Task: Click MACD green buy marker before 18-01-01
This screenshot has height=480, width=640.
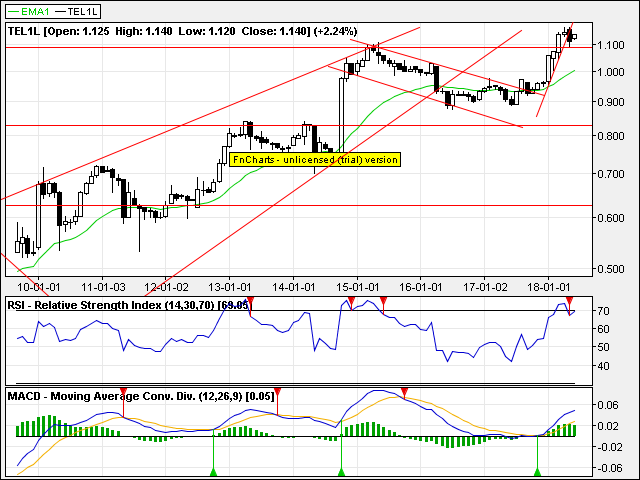Action: pos(538,472)
